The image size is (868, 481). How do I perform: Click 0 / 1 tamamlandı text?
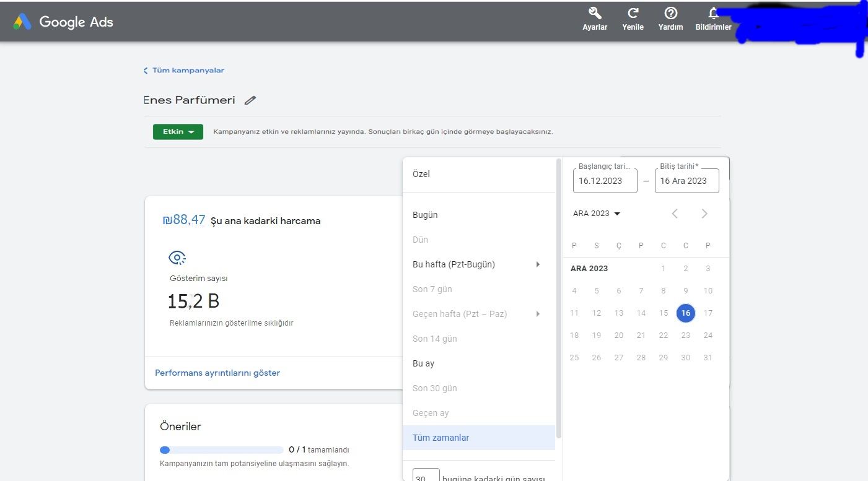(319, 450)
